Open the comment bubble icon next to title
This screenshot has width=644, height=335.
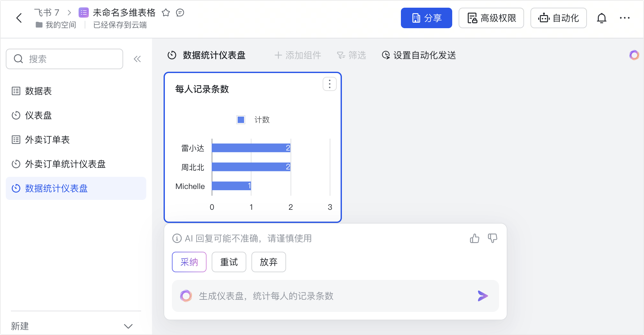click(x=180, y=13)
